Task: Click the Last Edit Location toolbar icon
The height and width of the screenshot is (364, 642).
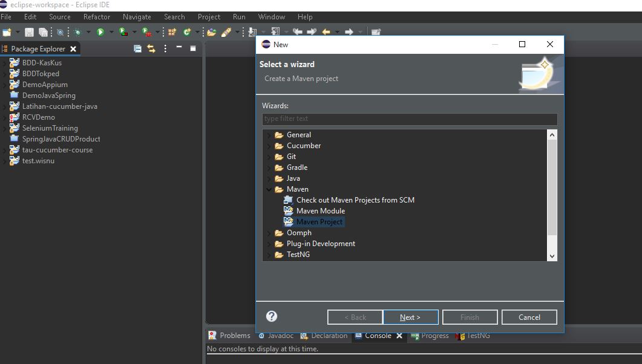Action: pos(298,32)
